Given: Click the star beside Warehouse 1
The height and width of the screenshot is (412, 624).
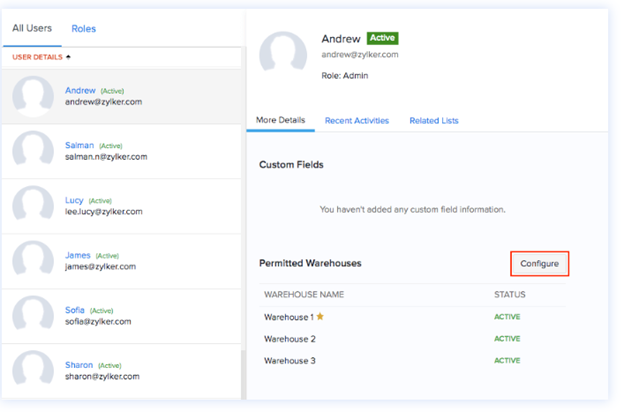Looking at the screenshot, I should click(320, 317).
